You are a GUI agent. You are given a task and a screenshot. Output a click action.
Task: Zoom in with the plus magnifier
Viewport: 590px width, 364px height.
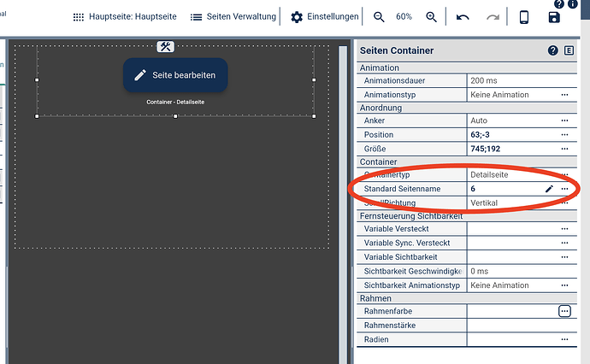[x=431, y=17]
